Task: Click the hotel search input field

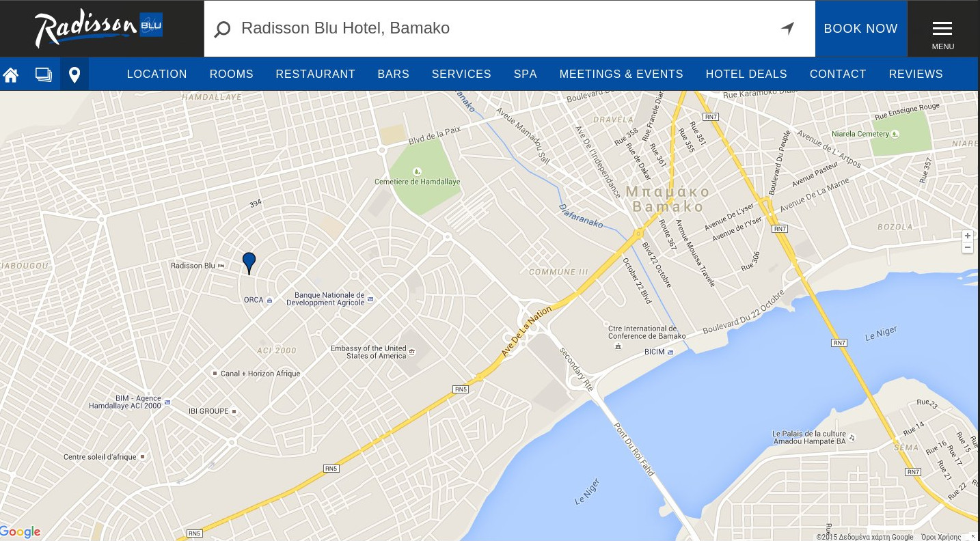Action: point(509,29)
